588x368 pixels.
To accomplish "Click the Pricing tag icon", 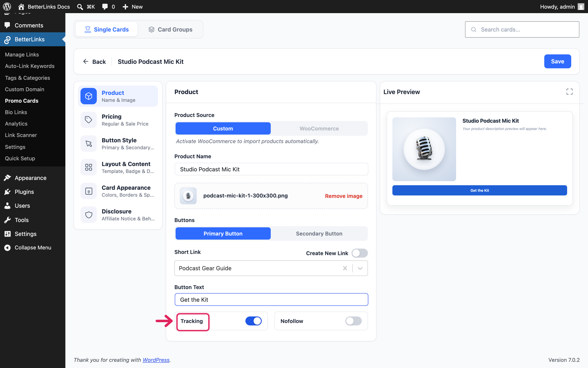I will tap(89, 120).
